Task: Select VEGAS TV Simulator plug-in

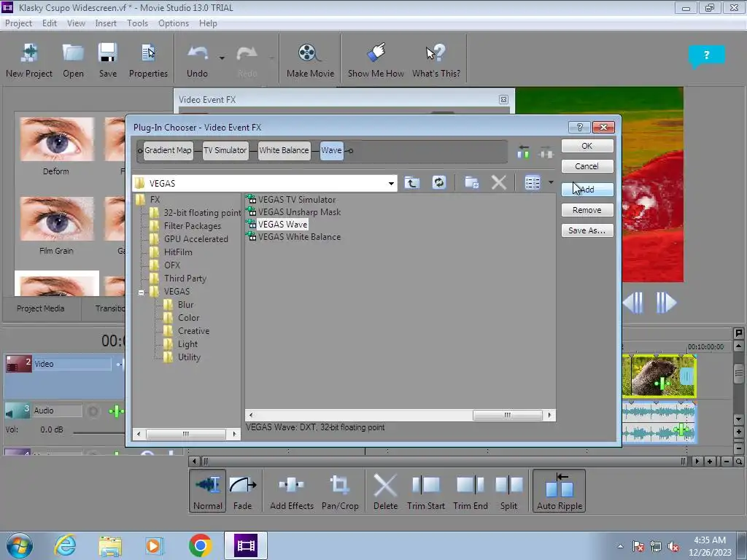Action: [297, 200]
